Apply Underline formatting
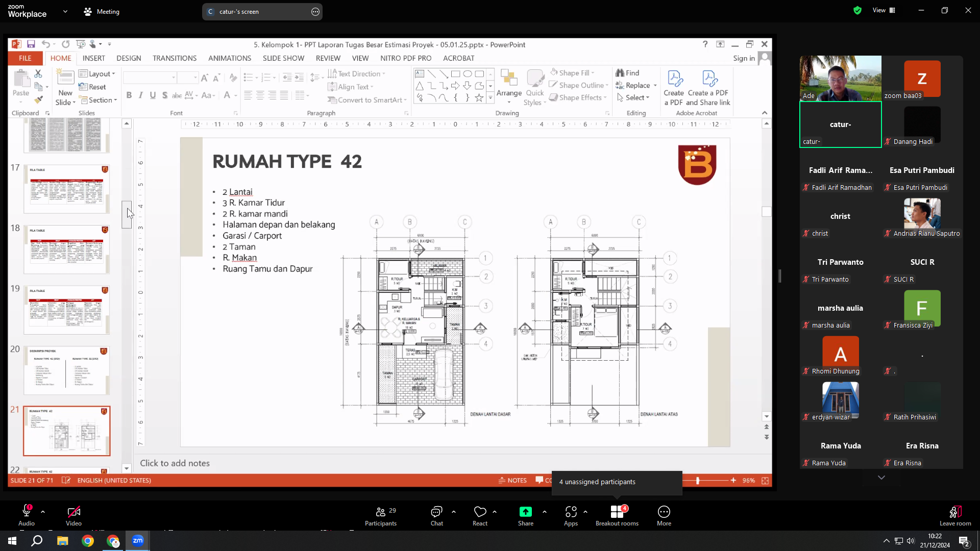Viewport: 980px width, 551px height. pyautogui.click(x=153, y=95)
